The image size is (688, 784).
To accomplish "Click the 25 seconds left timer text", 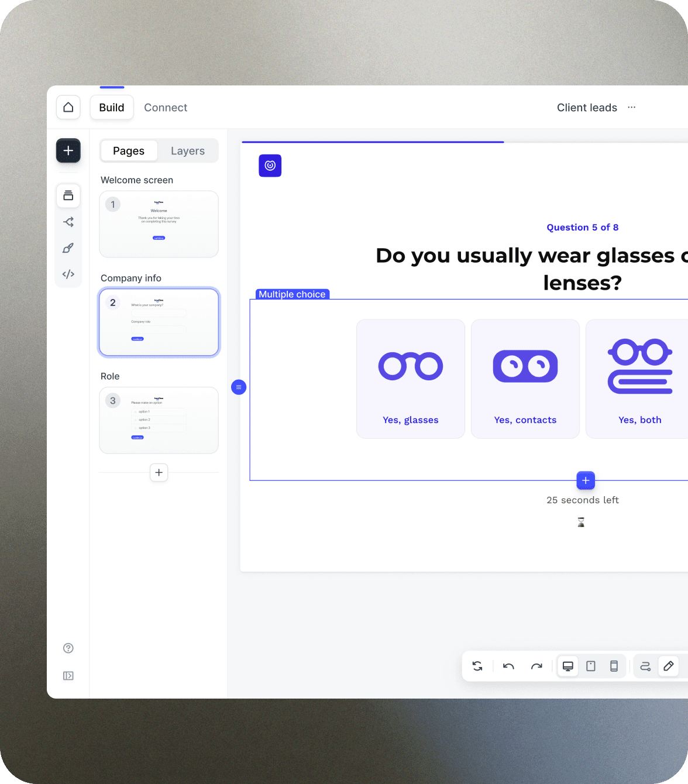I will click(583, 500).
